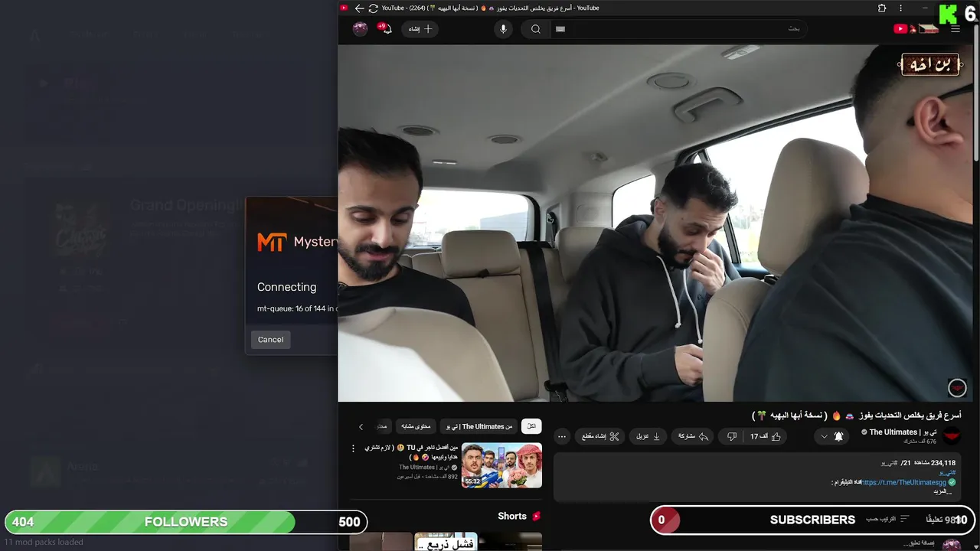Screen dimensions: 980x551
Task: Go back with the browser back arrow
Action: 359,8
